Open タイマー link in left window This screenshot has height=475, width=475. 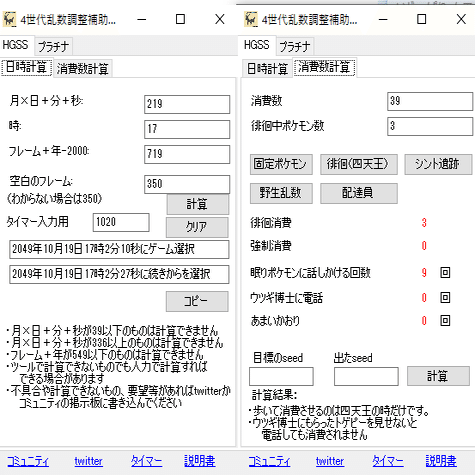pos(146,461)
